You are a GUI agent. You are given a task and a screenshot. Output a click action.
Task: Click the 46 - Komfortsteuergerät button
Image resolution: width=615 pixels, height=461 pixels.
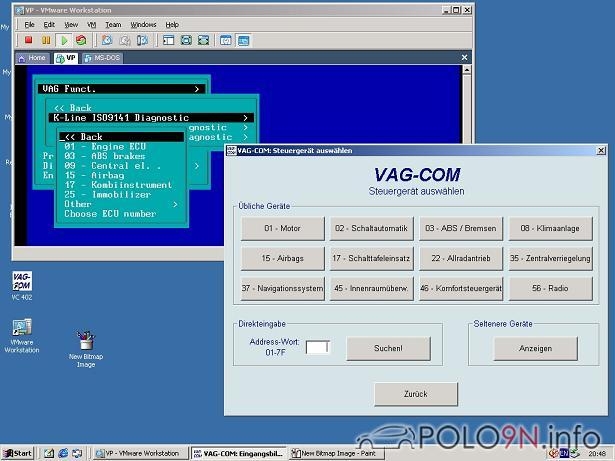click(461, 288)
